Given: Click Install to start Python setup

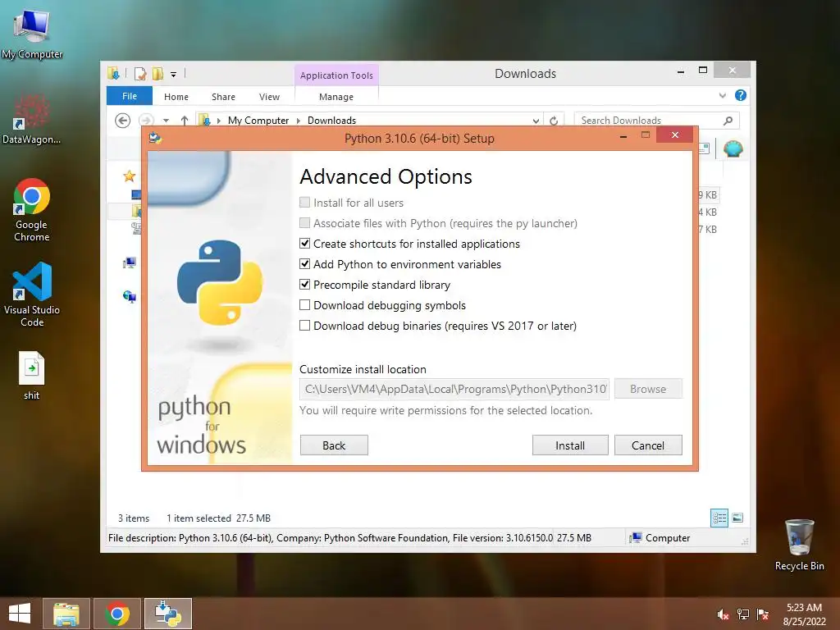Looking at the screenshot, I should [570, 445].
